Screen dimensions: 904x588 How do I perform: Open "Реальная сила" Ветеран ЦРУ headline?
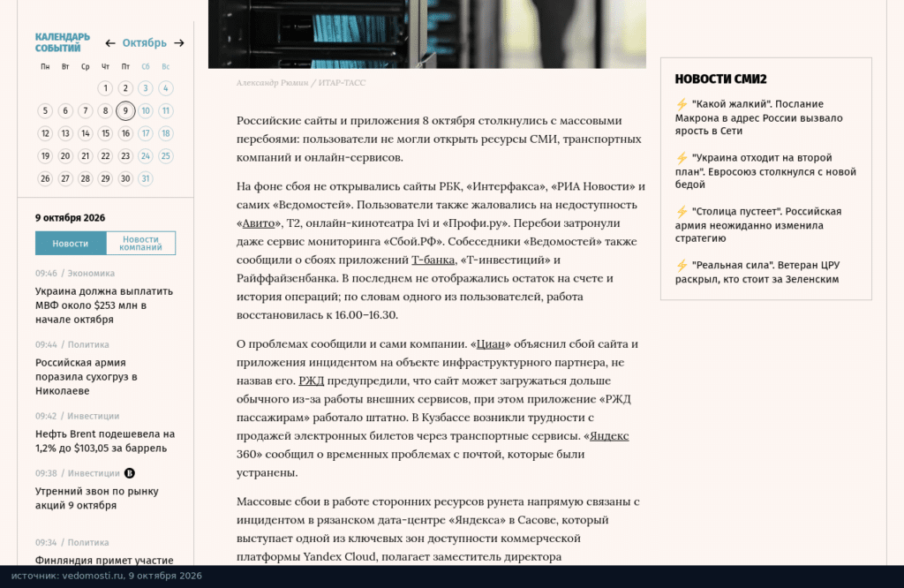[757, 272]
